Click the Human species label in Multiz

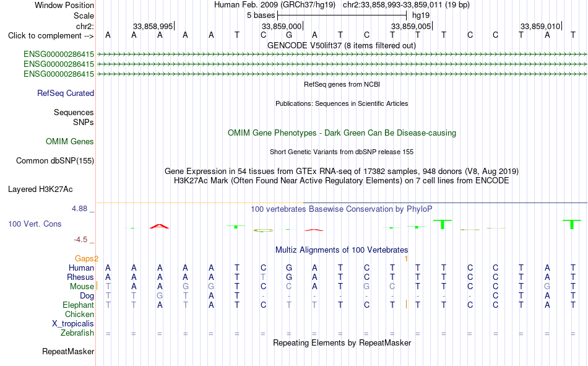coord(81,268)
